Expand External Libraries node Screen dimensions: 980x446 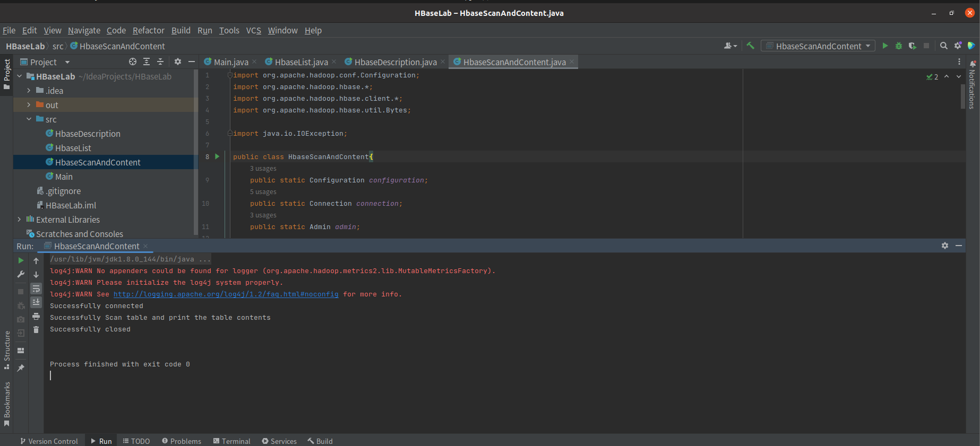(x=20, y=220)
